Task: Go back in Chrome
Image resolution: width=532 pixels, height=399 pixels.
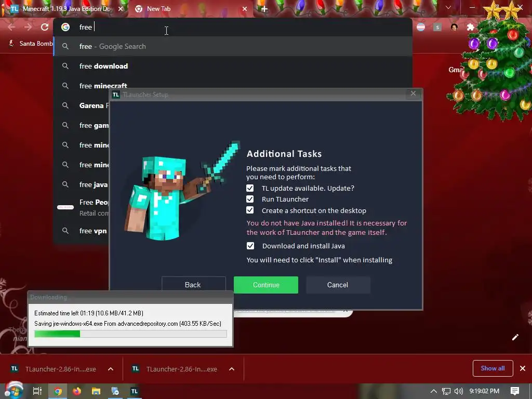Action: pyautogui.click(x=11, y=27)
